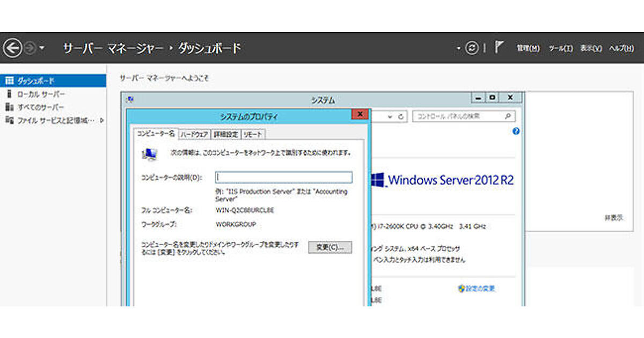
Task: Click the dashboard icon beside ダッシュボード
Action: (x=9, y=81)
